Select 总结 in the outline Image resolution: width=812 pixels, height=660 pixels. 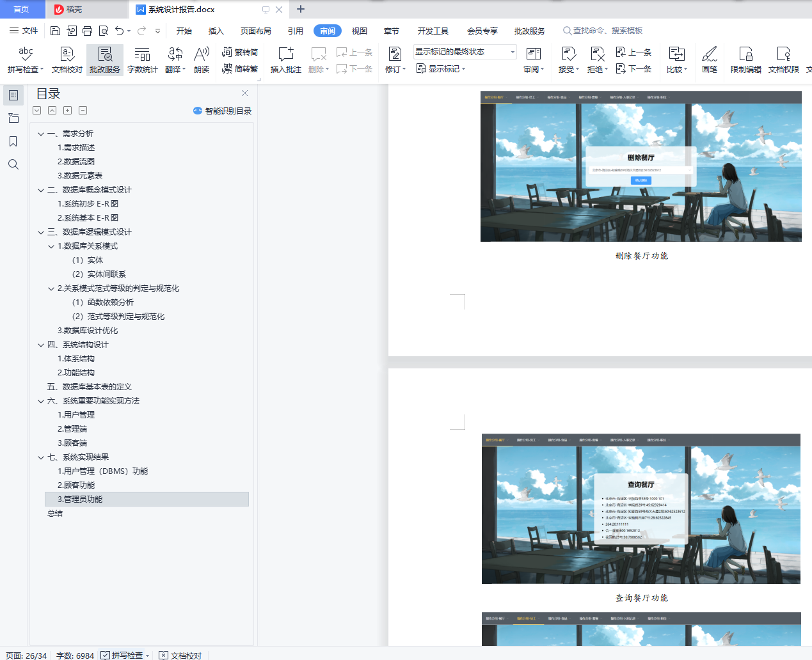click(x=55, y=514)
